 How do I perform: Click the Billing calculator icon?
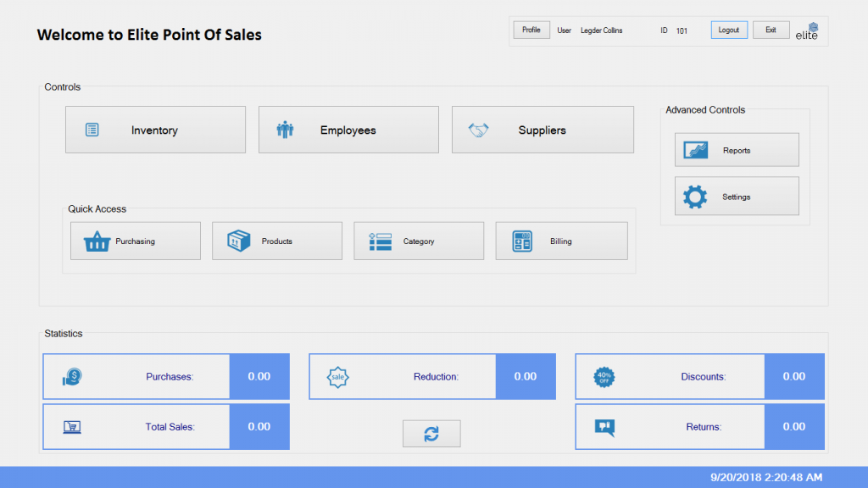tap(522, 241)
